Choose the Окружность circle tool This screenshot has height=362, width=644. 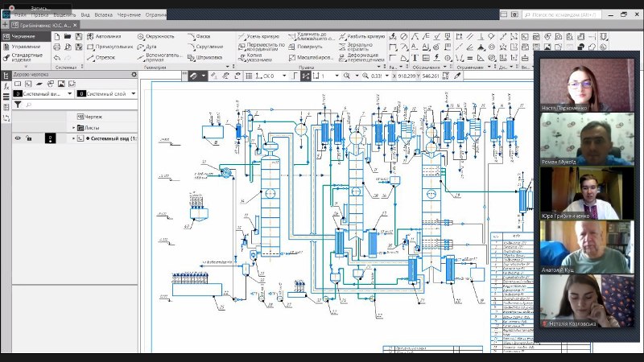click(x=156, y=36)
